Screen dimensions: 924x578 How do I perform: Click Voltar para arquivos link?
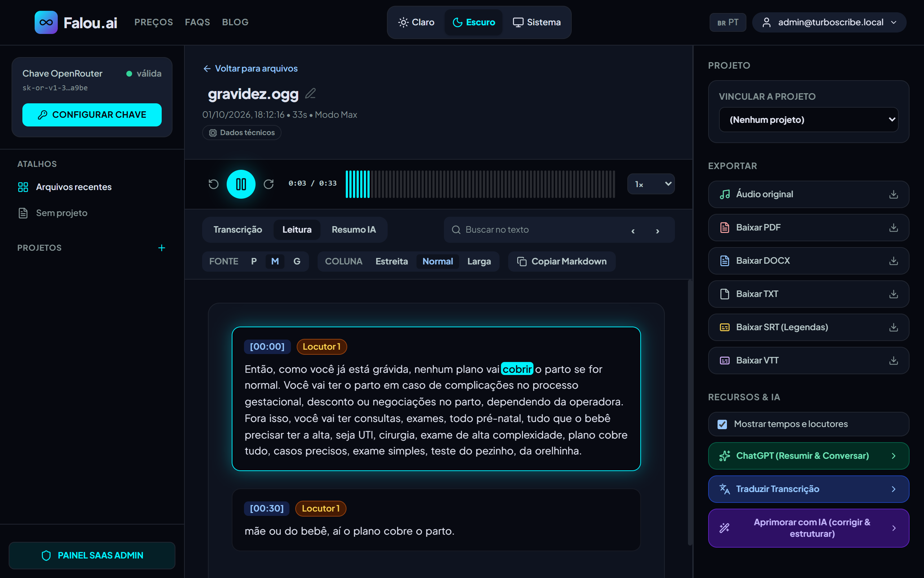250,68
